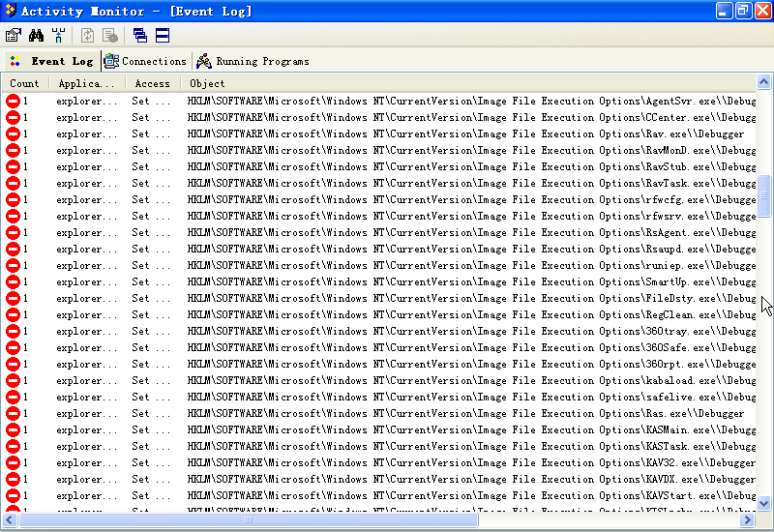Click the vertical scrollbar down arrow
774x532 pixels.
763,503
